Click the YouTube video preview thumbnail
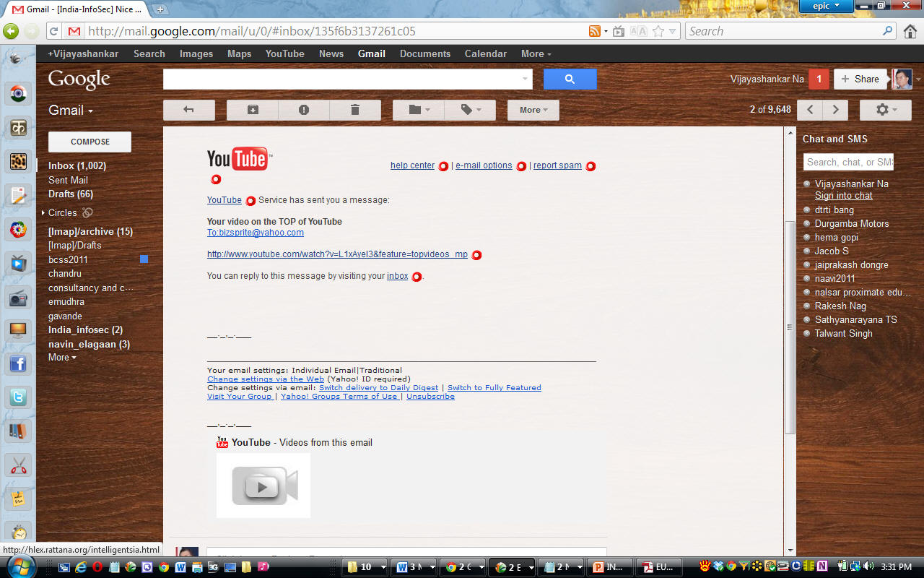Viewport: 924px width, 578px height. 263,486
